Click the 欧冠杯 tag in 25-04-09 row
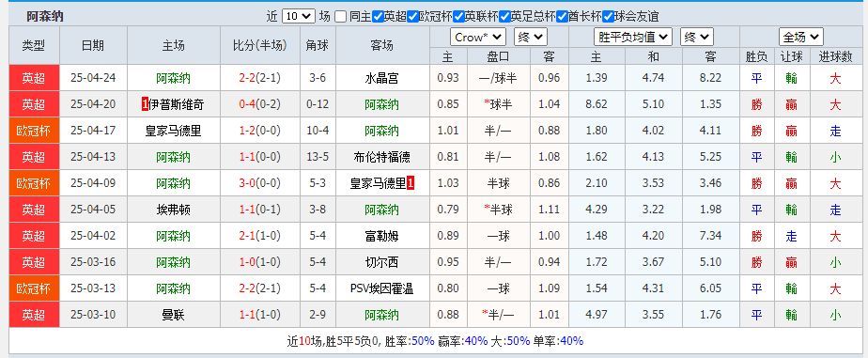Viewport: 868px width, 358px height. click(x=34, y=183)
